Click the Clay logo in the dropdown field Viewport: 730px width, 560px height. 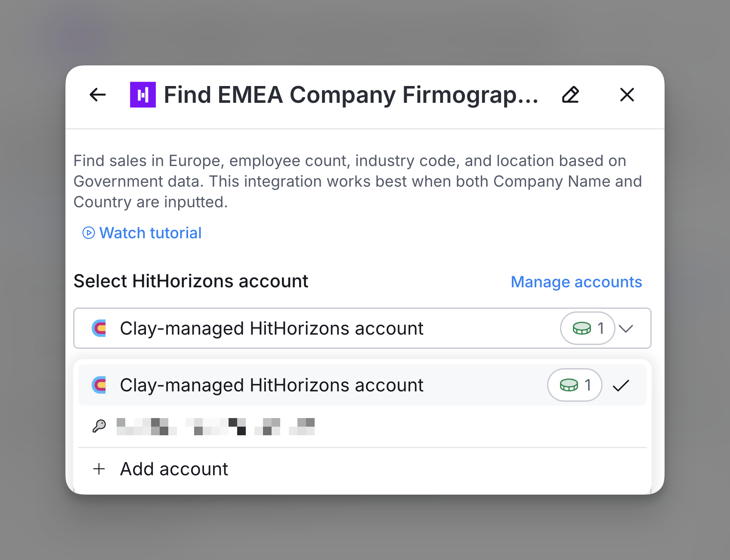[x=99, y=328]
